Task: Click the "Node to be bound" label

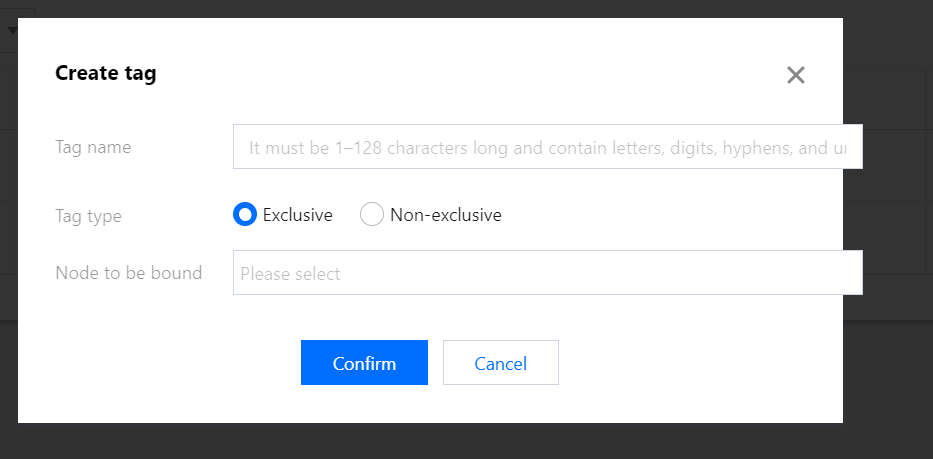Action: 128,273
